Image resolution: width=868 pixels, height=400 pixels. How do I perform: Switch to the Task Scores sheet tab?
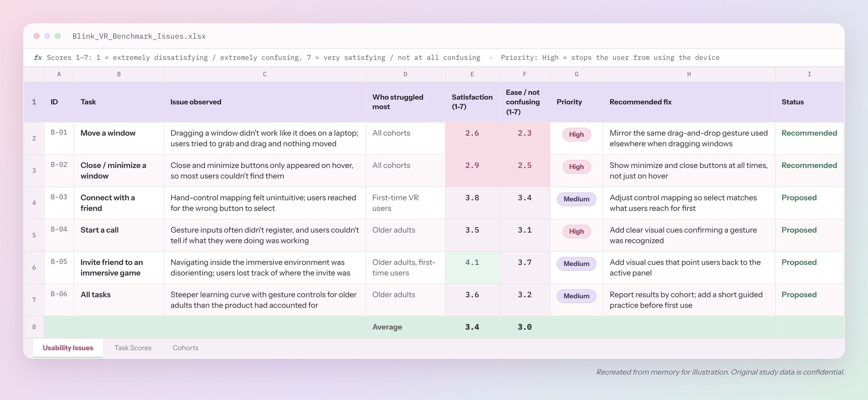pos(133,348)
